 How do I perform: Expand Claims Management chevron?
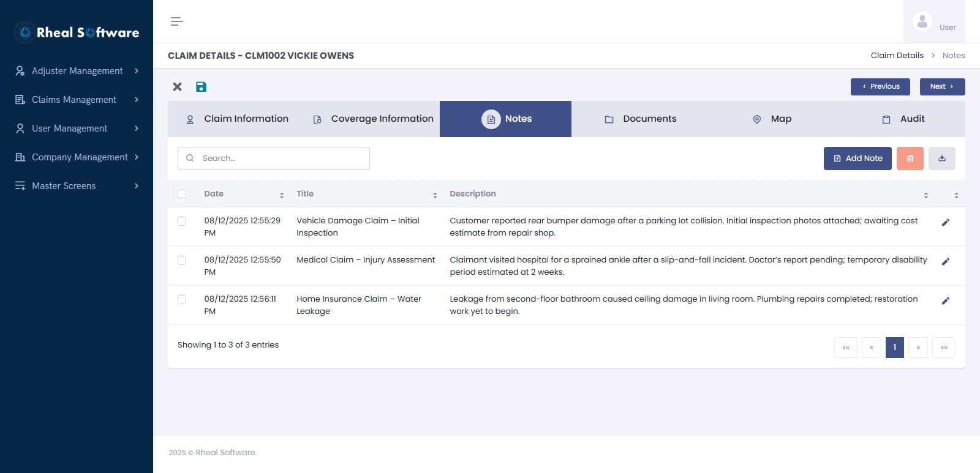pyautogui.click(x=137, y=100)
